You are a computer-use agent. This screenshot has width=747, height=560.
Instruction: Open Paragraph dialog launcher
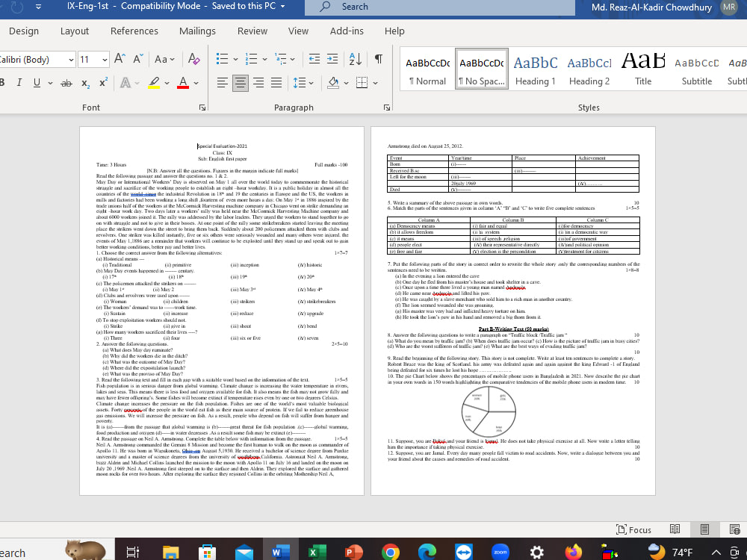click(x=387, y=108)
